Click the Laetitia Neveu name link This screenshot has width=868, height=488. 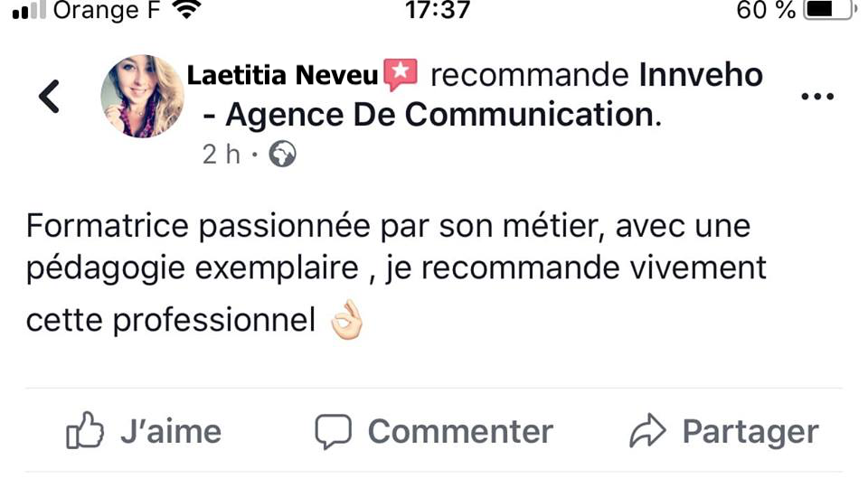282,76
